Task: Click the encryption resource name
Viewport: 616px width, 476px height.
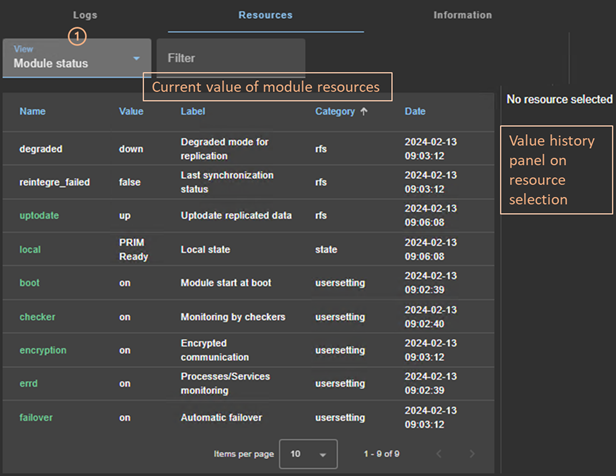Action: pos(43,351)
